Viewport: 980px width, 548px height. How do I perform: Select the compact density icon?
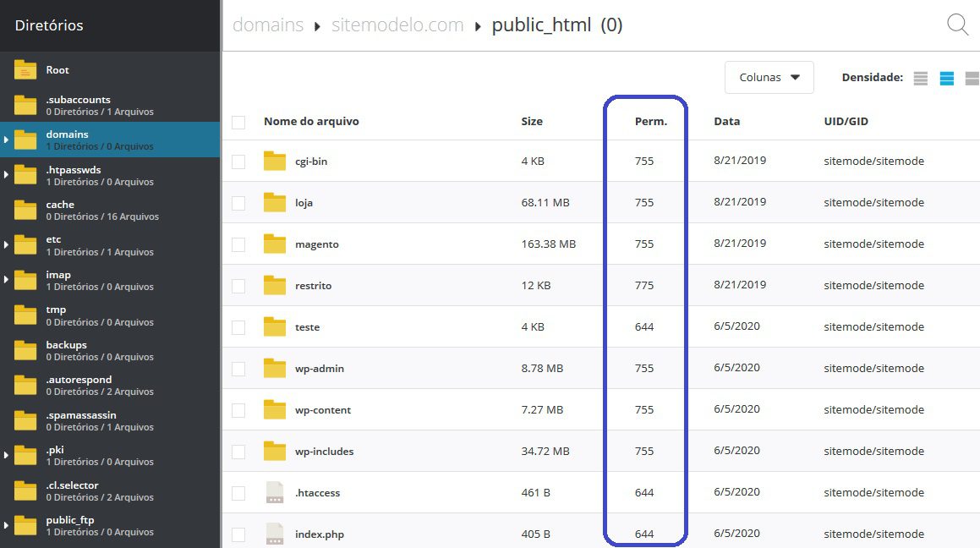(x=920, y=78)
